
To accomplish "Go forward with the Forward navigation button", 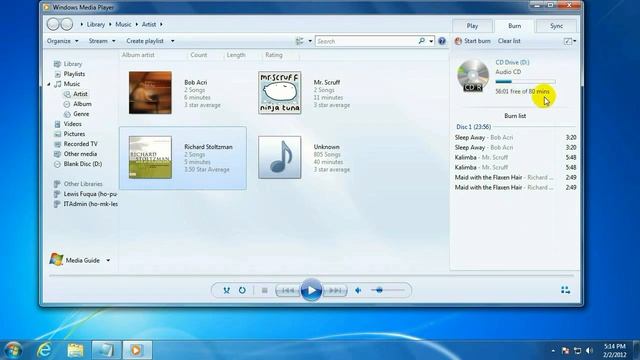I will [67, 24].
